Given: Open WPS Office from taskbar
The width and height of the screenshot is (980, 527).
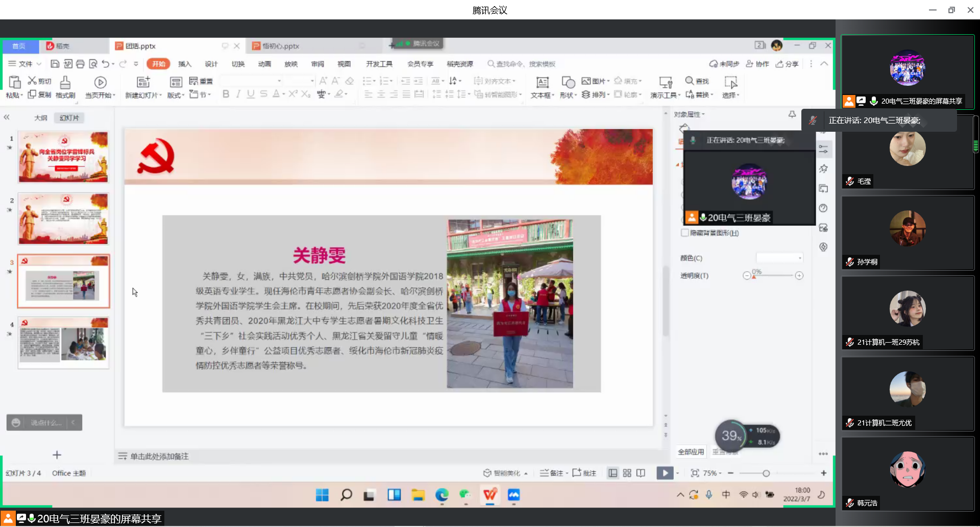Looking at the screenshot, I should [490, 494].
